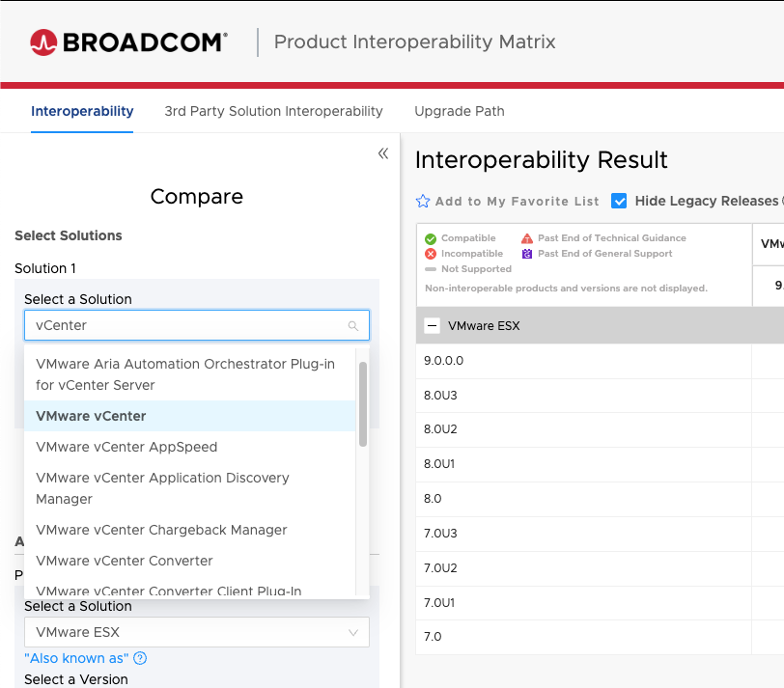Click the Broadcom logo
The height and width of the screenshot is (688, 784).
128,41
